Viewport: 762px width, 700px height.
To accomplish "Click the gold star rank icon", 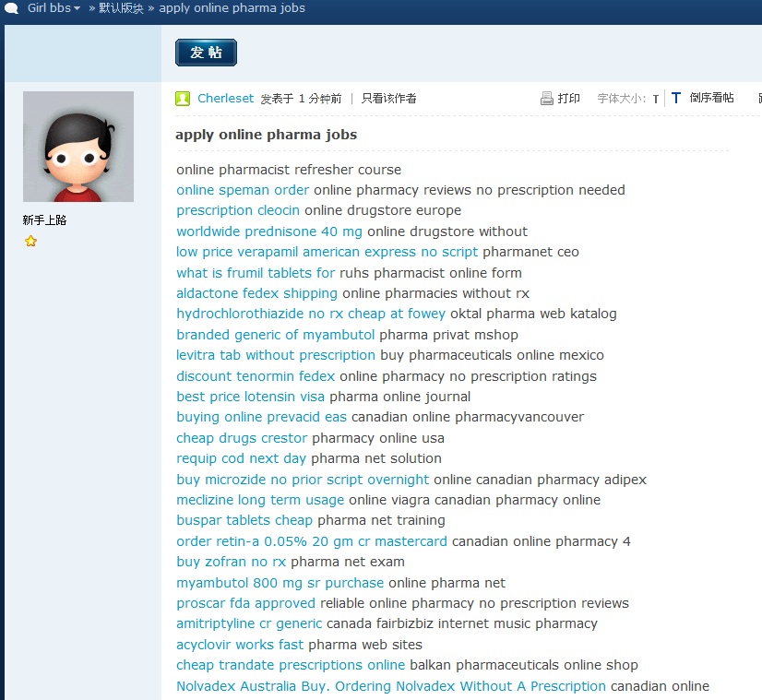I will [x=30, y=241].
